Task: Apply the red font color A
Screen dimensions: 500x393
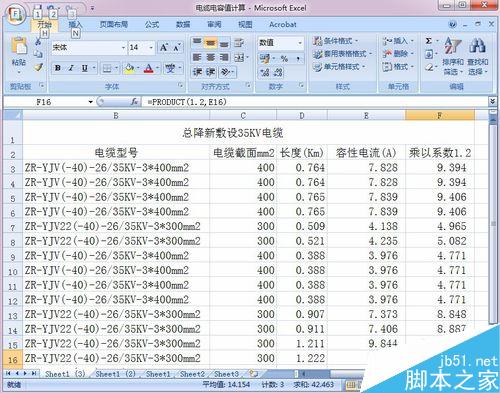Action: pyautogui.click(x=149, y=69)
